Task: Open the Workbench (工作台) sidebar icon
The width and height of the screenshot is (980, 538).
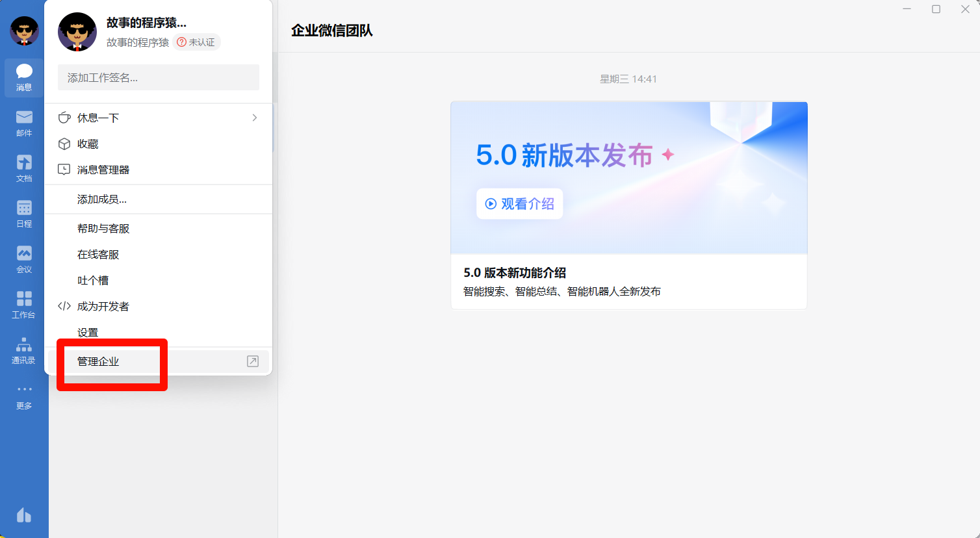Action: point(24,305)
